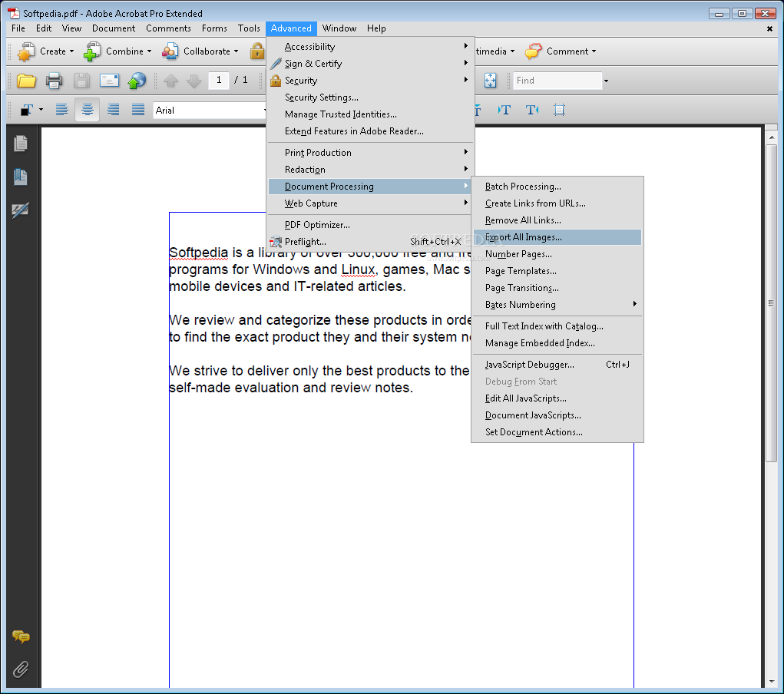Screen dimensions: 784x694
Task: Expand the Print Production submenu
Action: click(370, 153)
